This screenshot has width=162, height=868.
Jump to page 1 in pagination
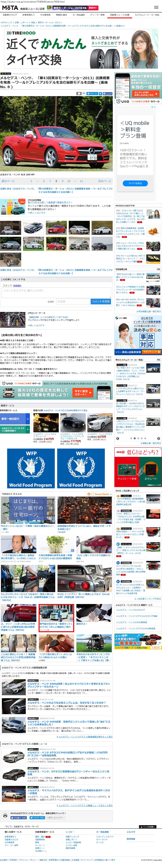click(x=31, y=181)
